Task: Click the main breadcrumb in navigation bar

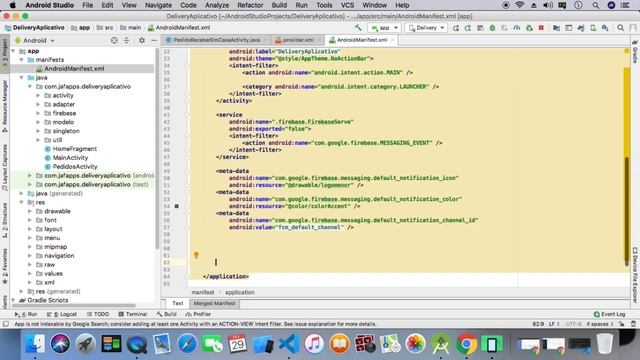Action: pos(130,28)
